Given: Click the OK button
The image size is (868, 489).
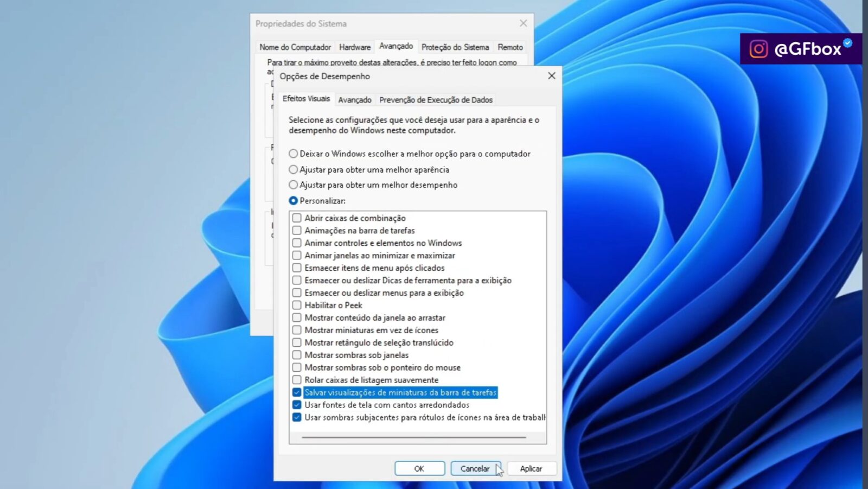Looking at the screenshot, I should pyautogui.click(x=419, y=468).
